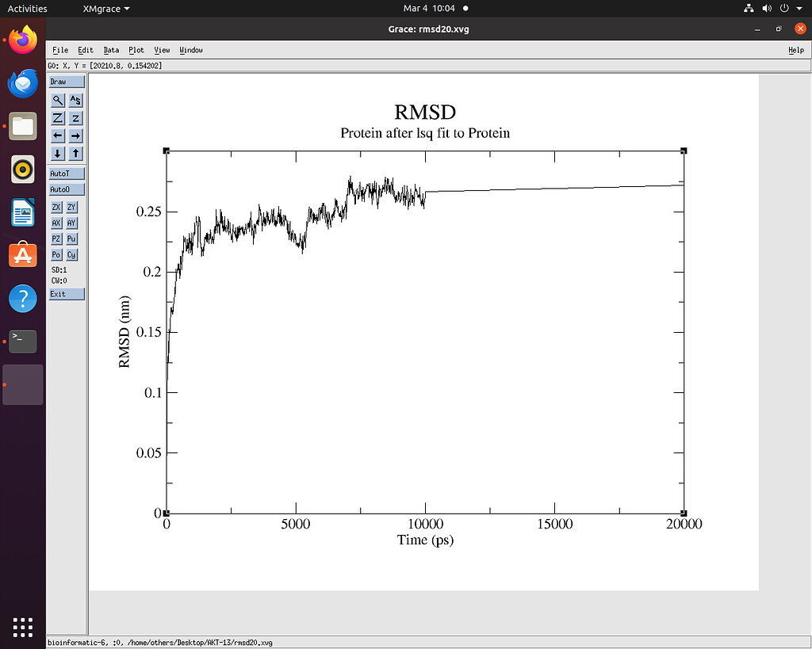Autoscale the Y axis with the ZY tool
This screenshot has width=812, height=649.
[74, 206]
